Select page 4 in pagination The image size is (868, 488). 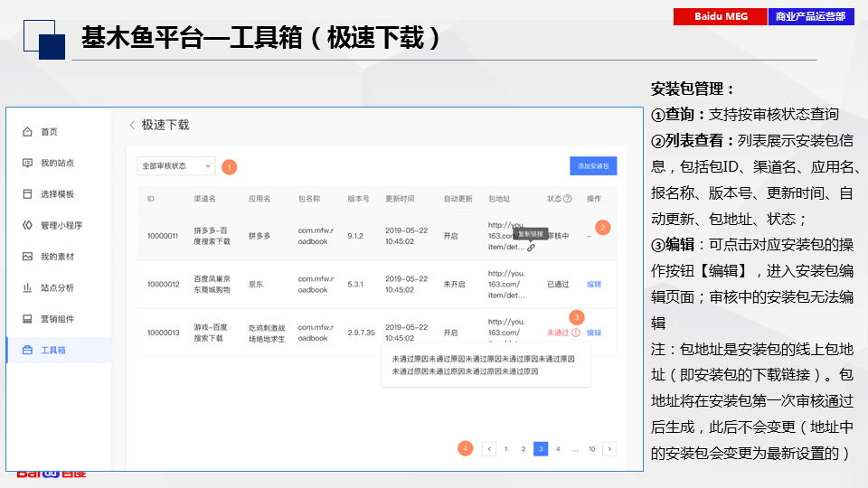pyautogui.click(x=558, y=449)
